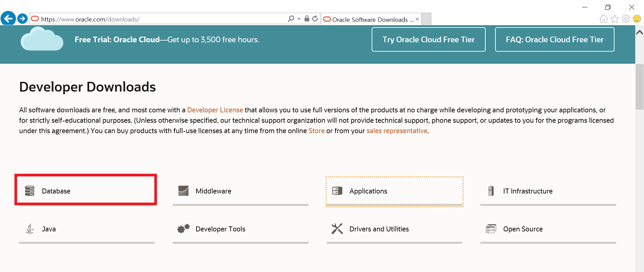644x272 pixels.
Task: Click the browser Back arrow button
Action: pyautogui.click(x=8, y=18)
